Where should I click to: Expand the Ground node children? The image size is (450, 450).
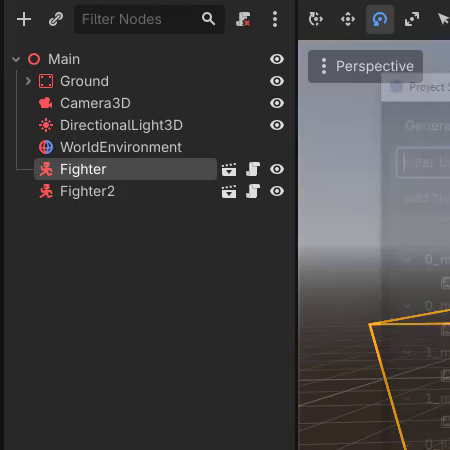[x=28, y=81]
